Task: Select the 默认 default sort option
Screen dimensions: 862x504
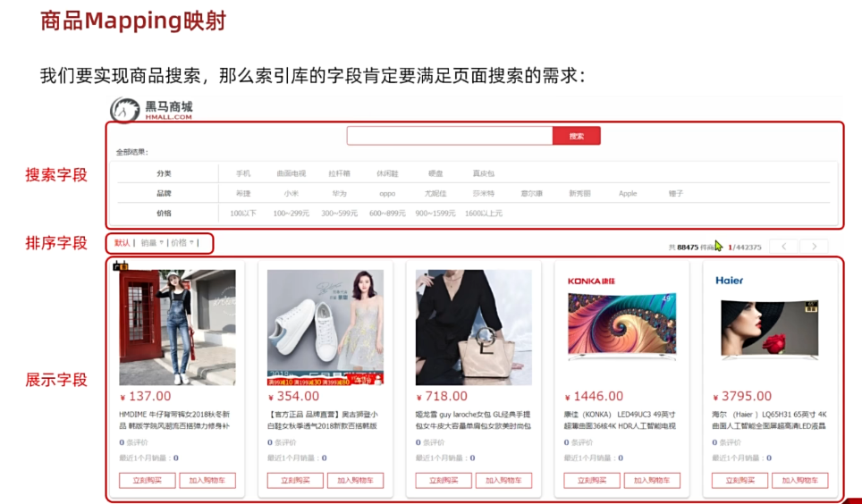Action: [x=122, y=243]
